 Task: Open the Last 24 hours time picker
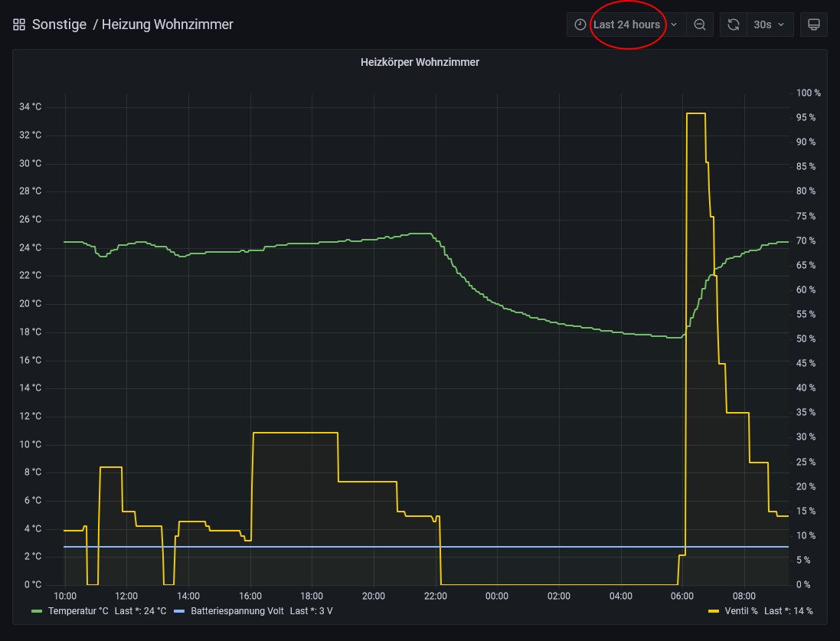(x=626, y=25)
